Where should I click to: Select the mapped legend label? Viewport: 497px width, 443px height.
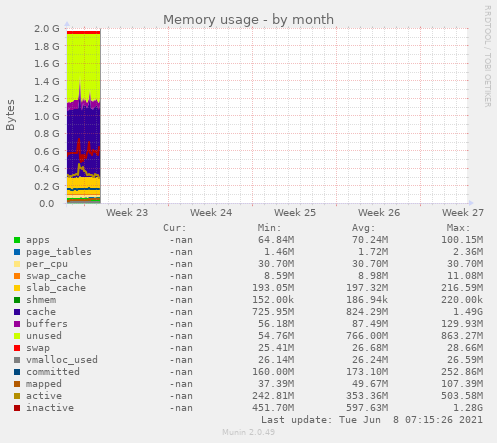click(44, 384)
